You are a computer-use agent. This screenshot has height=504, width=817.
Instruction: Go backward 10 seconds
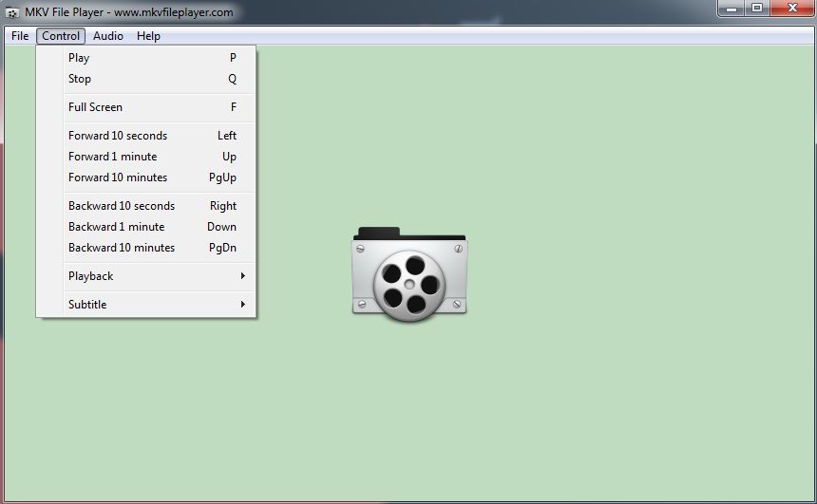pos(146,206)
